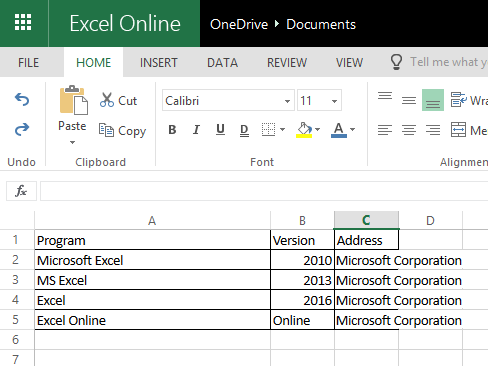The image size is (488, 366).
Task: Click the Redo arrow icon
Action: point(22,129)
